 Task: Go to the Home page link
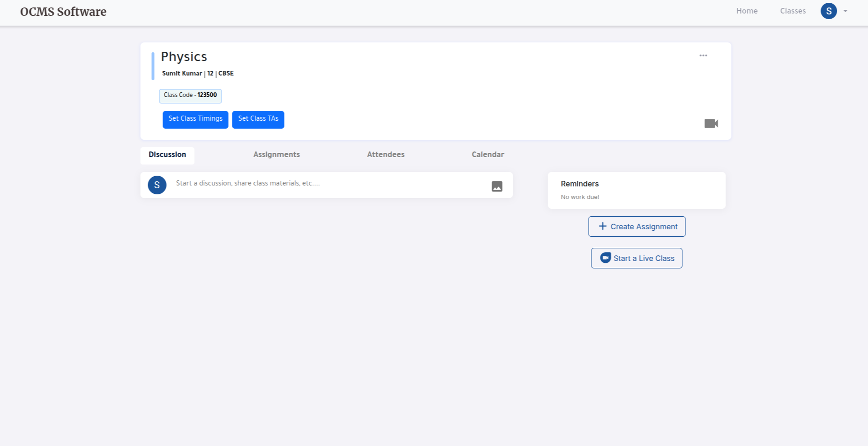[746, 11]
